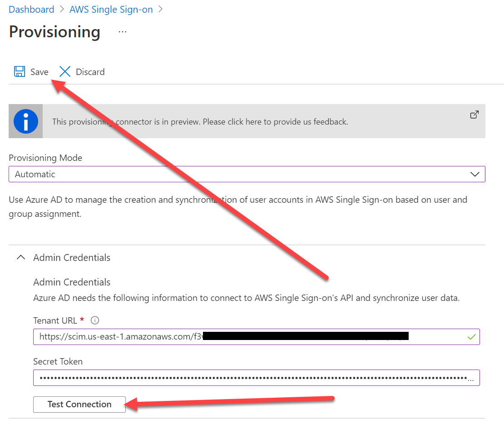Screen dimensions: 504x430
Task: Open the Provisioning Mode dropdown
Action: [x=241, y=174]
